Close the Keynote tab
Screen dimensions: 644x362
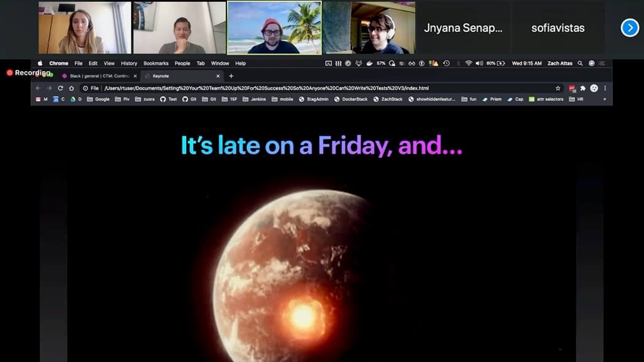[218, 76]
